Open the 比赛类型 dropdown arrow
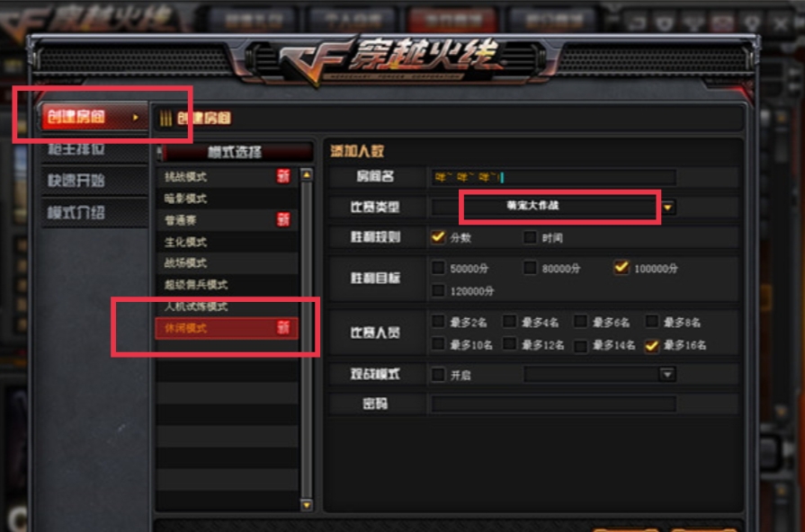 (x=667, y=208)
